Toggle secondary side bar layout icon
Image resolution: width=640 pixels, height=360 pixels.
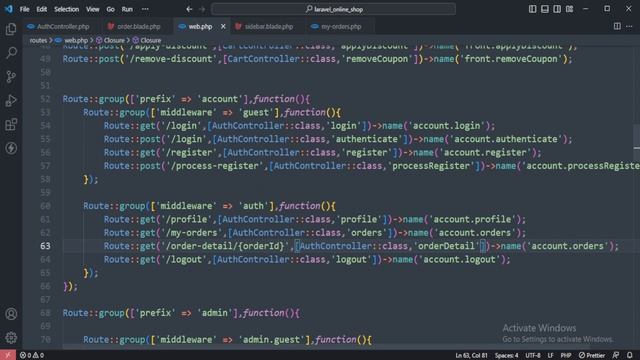pos(557,9)
